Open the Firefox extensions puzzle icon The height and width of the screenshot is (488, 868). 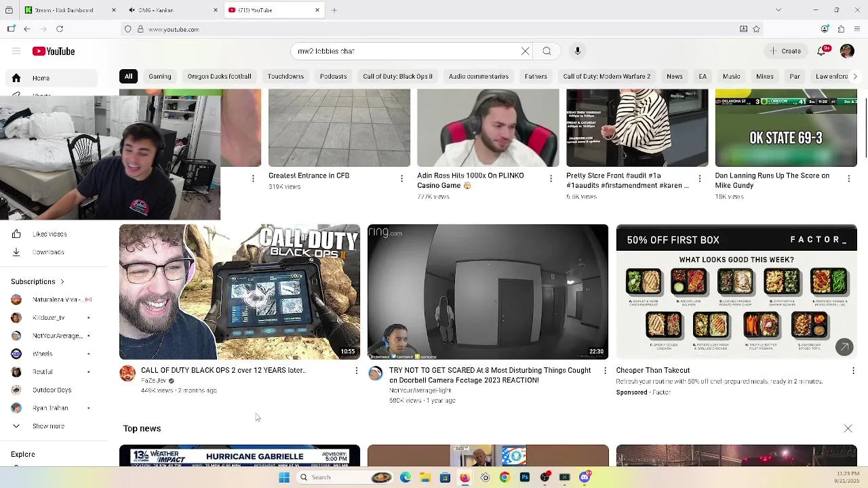(x=841, y=29)
